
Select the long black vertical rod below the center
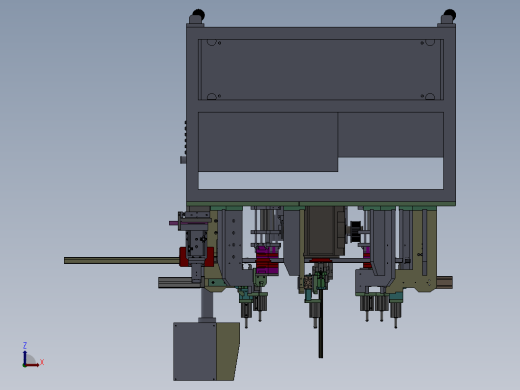[321, 323]
